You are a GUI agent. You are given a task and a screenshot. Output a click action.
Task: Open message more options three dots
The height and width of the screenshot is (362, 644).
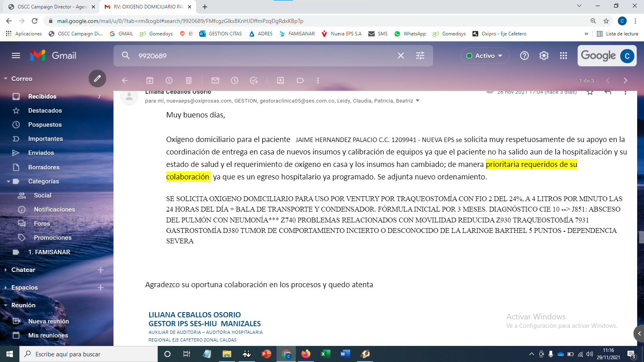(x=625, y=92)
